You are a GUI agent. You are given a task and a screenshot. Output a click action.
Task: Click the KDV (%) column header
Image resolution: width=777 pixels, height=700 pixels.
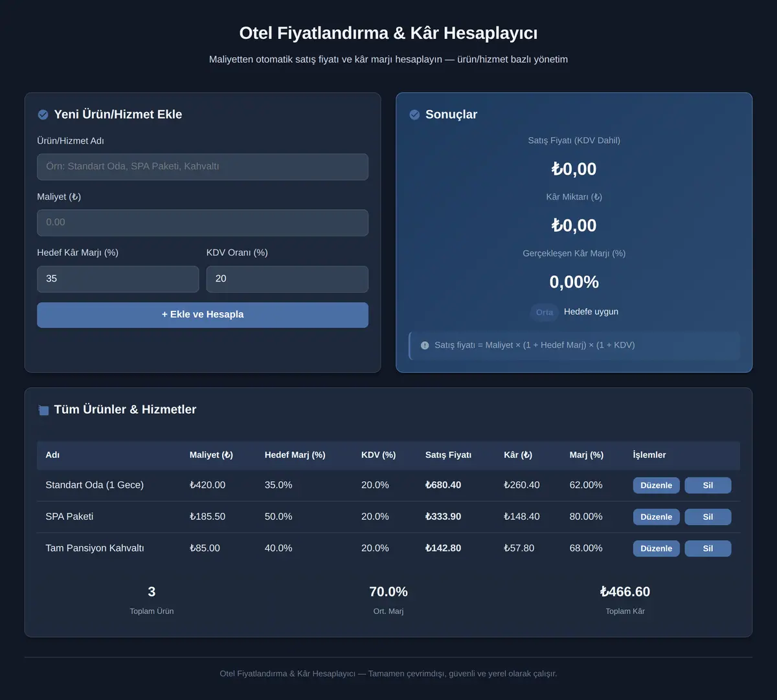(378, 455)
